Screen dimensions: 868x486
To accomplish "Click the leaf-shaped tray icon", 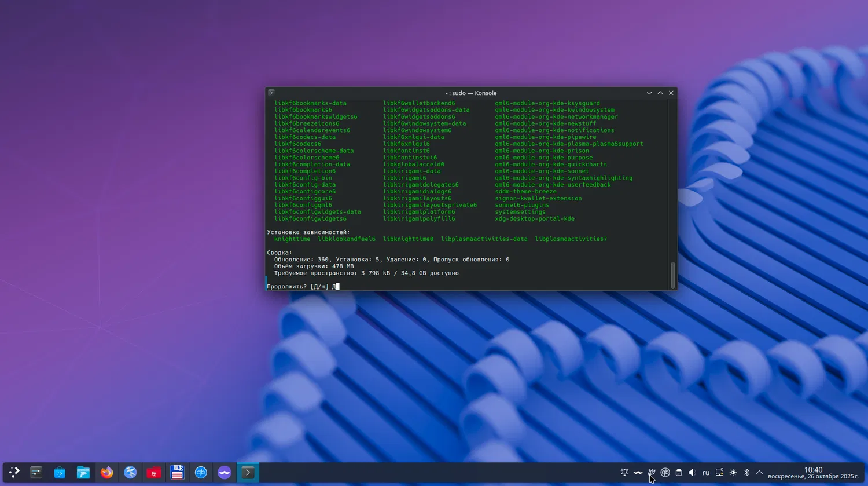I will (652, 473).
